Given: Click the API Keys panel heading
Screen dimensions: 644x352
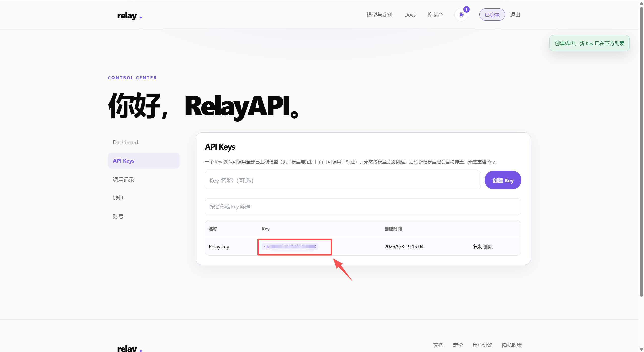Looking at the screenshot, I should coord(220,147).
